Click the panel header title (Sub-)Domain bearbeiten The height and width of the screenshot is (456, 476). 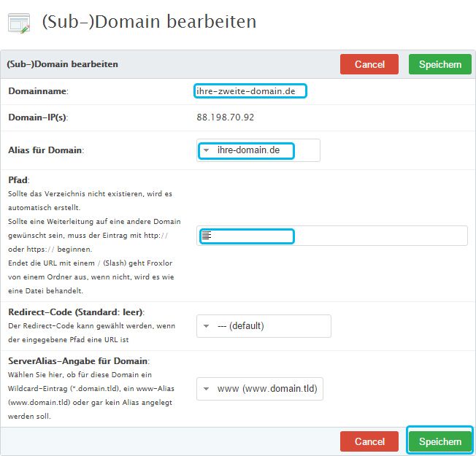(x=62, y=64)
